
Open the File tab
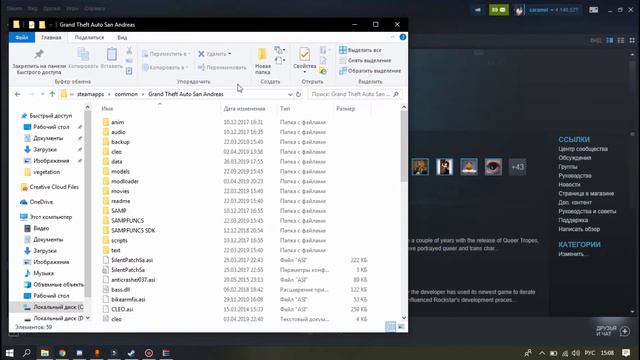(x=22, y=37)
